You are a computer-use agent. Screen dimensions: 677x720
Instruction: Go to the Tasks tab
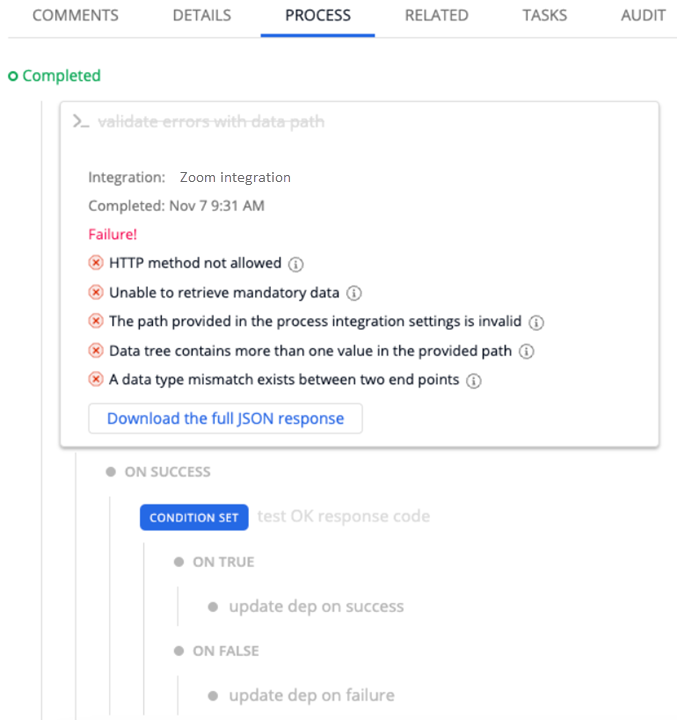[545, 16]
